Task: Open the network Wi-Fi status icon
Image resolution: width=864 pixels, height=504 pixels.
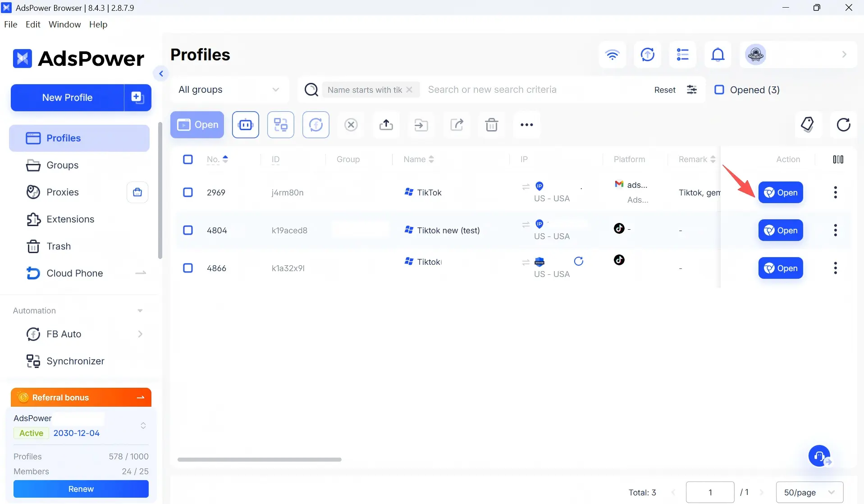Action: (x=613, y=54)
